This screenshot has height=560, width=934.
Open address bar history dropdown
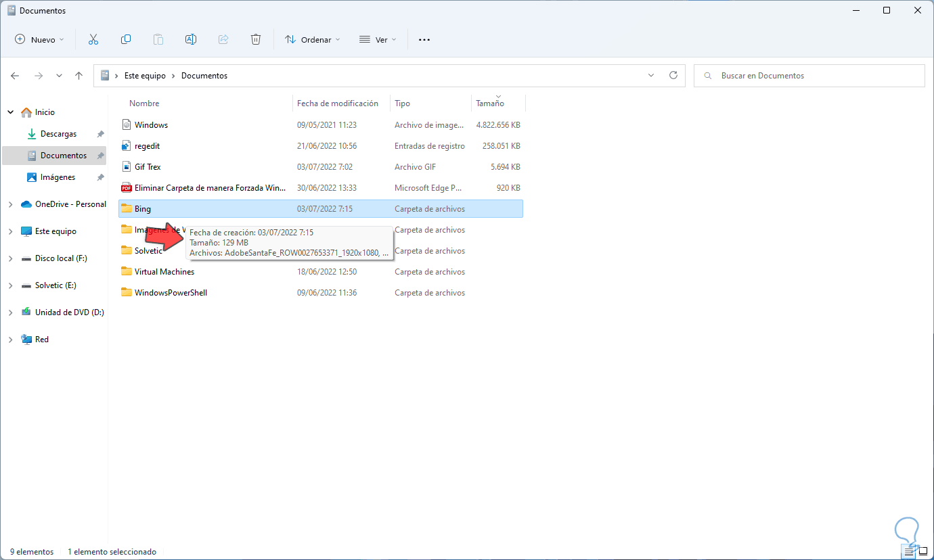[x=651, y=76]
